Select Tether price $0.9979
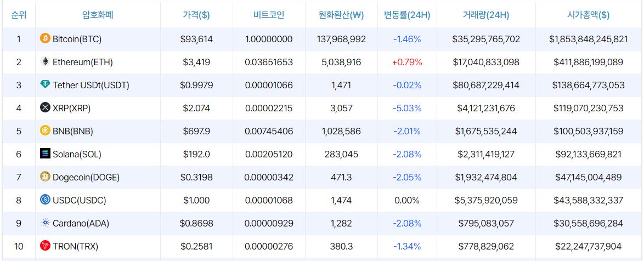The image size is (644, 261). (x=196, y=85)
